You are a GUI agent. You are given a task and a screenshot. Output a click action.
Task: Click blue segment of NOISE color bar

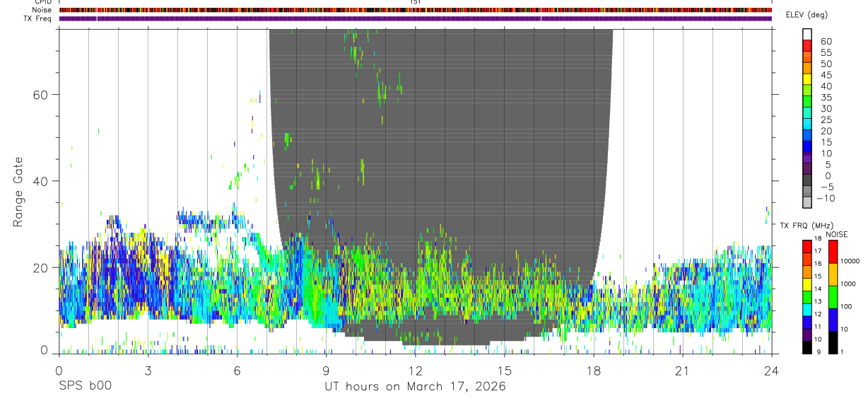833,320
